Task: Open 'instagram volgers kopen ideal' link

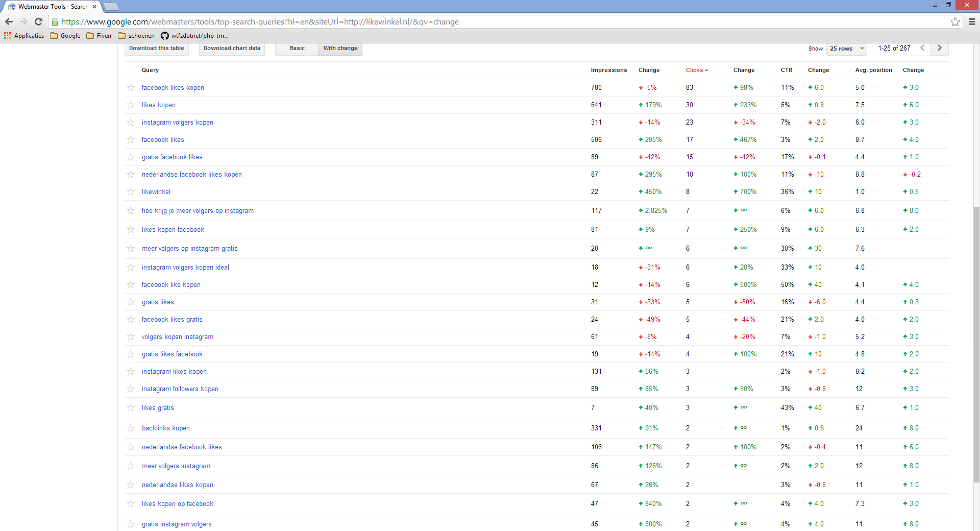Action: pyautogui.click(x=185, y=268)
